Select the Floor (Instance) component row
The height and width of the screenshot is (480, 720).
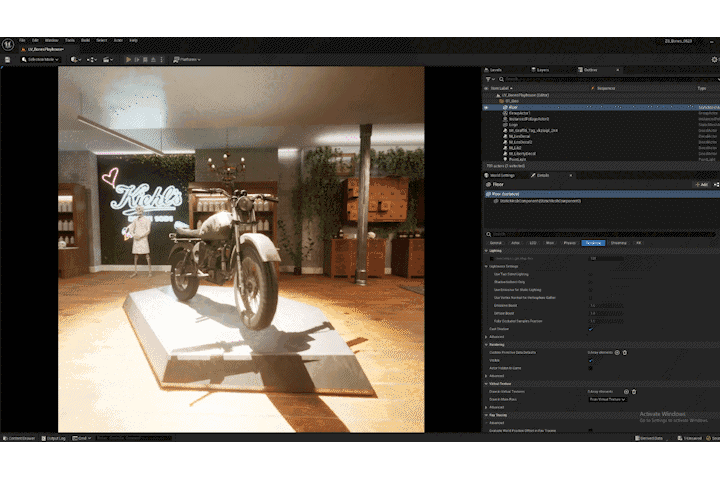point(602,194)
